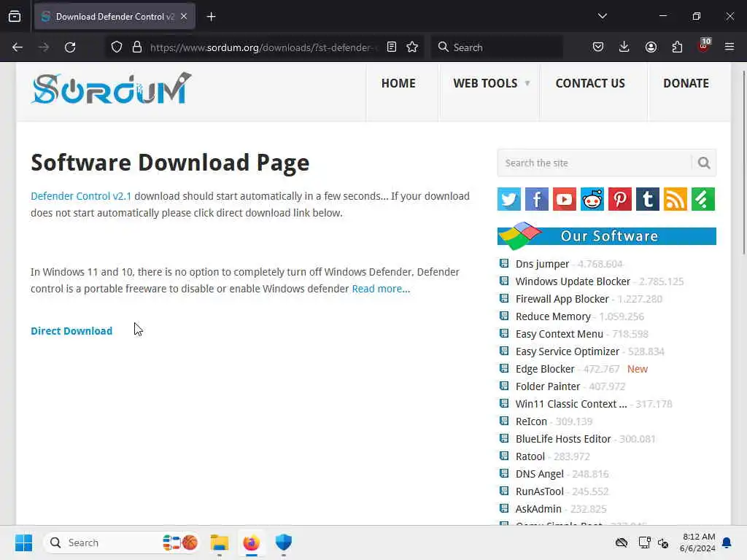This screenshot has height=560, width=747.
Task: Open Firewall App Blocker link
Action: click(x=562, y=299)
